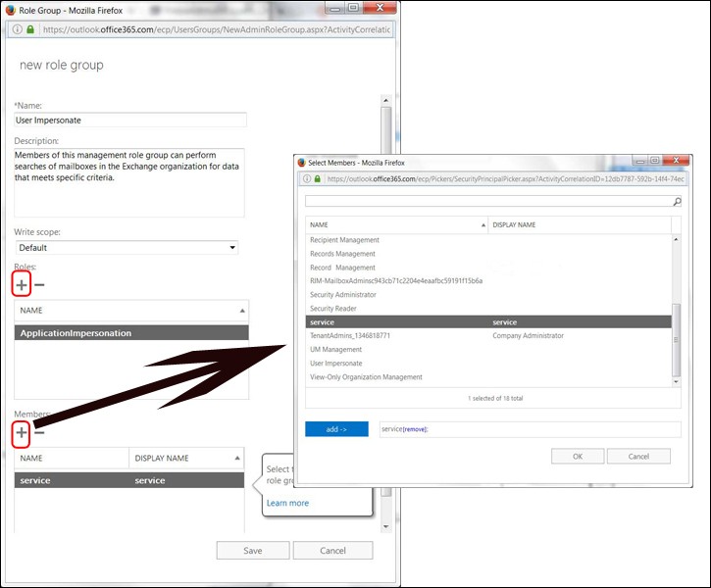Viewport: 711px width, 588px height.
Task: Sort the picker list by NAME column header
Action: click(x=396, y=224)
